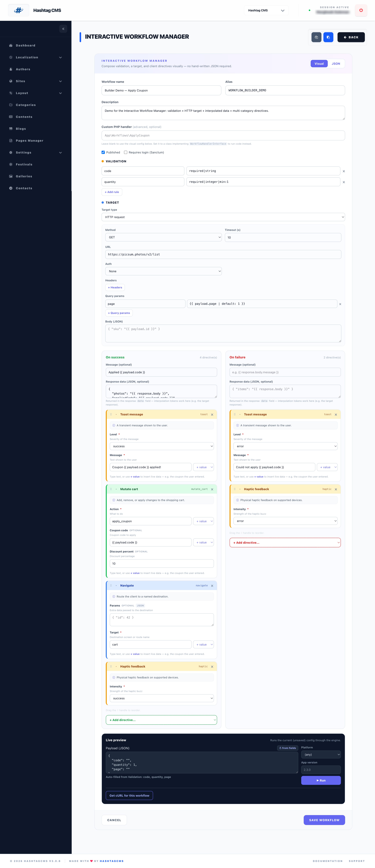Image resolution: width=375 pixels, height=868 pixels.
Task: Toggle the Published checkbox
Action: tap(103, 152)
